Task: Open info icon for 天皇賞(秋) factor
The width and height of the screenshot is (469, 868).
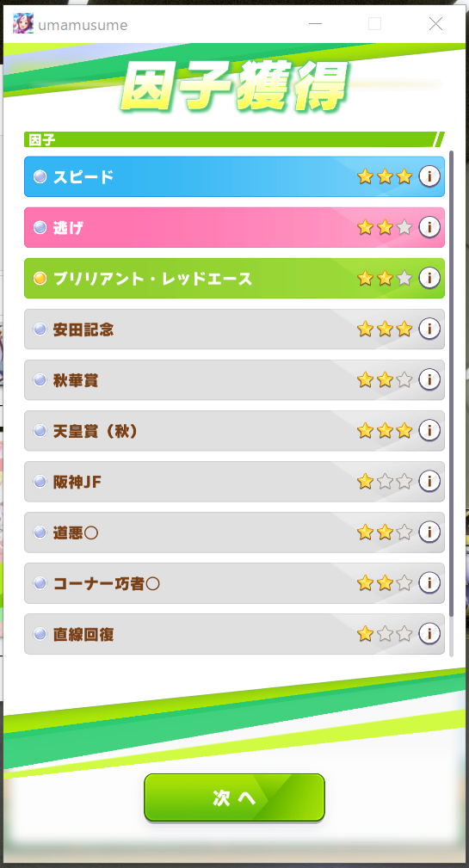Action: tap(429, 430)
